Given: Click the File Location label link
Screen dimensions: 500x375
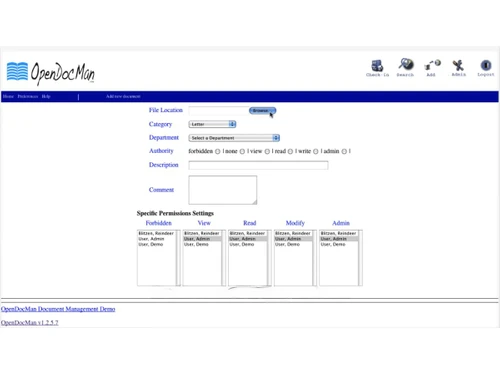Looking at the screenshot, I should pyautogui.click(x=166, y=110).
